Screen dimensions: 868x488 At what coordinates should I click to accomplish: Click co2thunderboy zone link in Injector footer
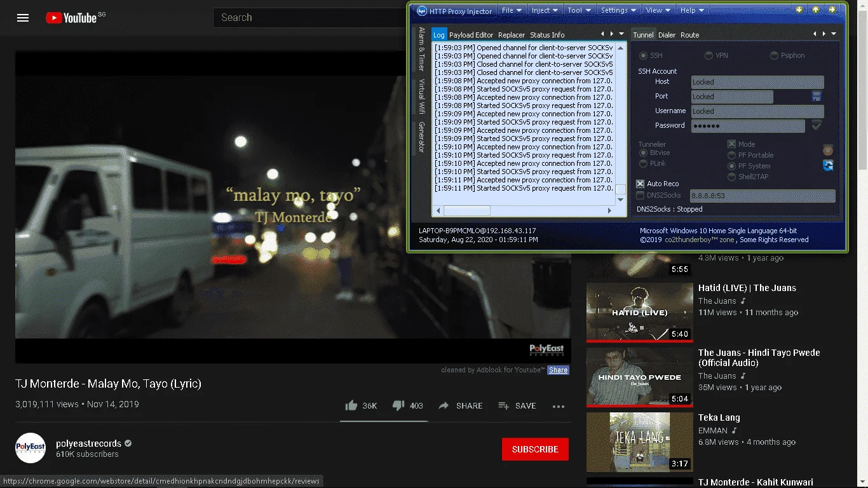coord(700,240)
